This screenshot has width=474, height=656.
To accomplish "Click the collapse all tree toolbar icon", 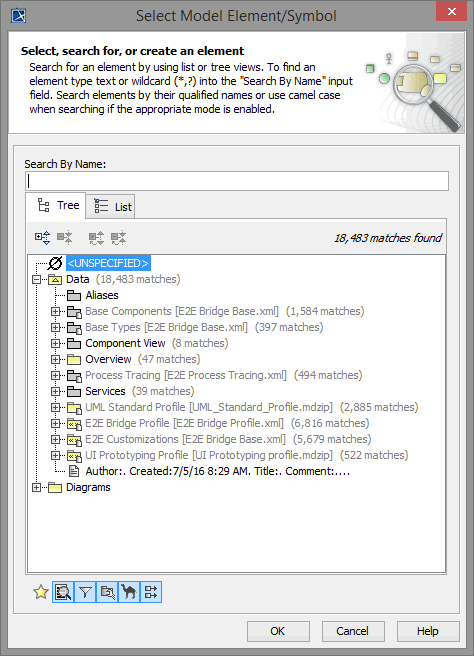I will tap(65, 238).
